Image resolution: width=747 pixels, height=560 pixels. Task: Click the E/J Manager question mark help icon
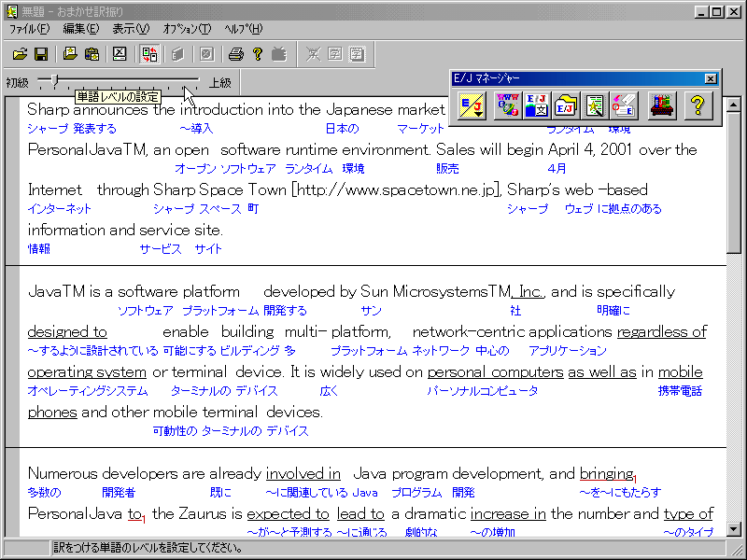coord(698,105)
